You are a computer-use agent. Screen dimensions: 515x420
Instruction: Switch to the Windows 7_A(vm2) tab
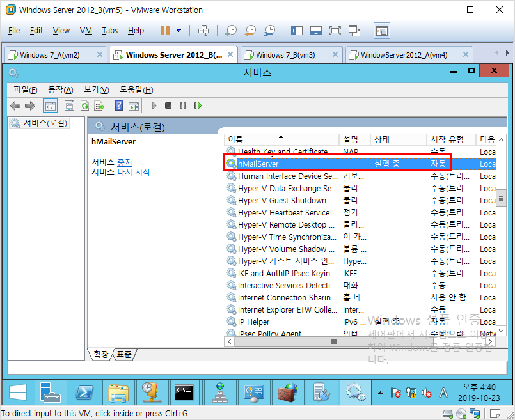[x=50, y=55]
